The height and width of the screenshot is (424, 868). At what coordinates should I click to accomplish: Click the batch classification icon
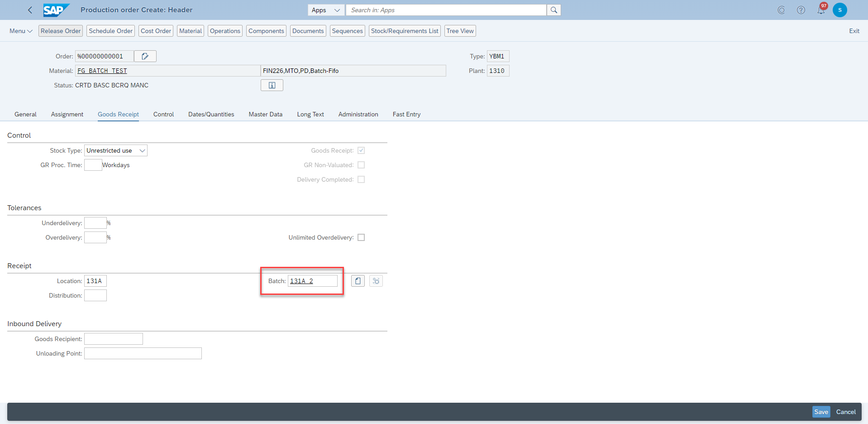pyautogui.click(x=376, y=281)
